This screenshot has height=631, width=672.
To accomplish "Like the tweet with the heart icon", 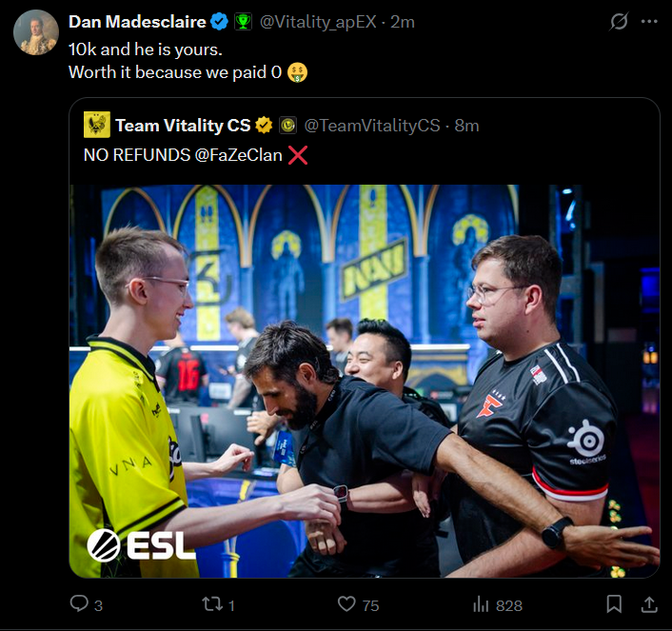I will (x=346, y=604).
